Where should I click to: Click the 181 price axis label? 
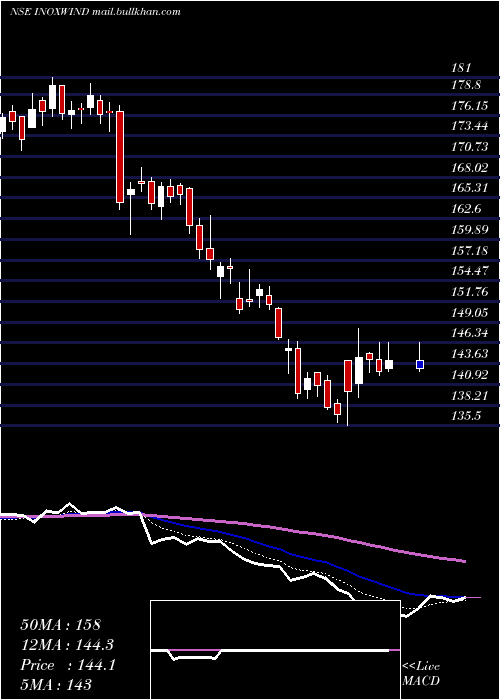tap(461, 68)
